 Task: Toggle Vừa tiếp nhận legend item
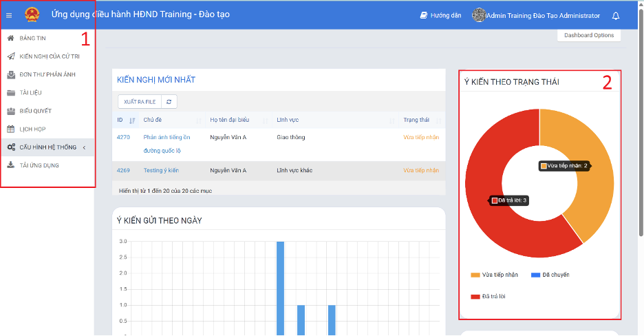pos(494,275)
